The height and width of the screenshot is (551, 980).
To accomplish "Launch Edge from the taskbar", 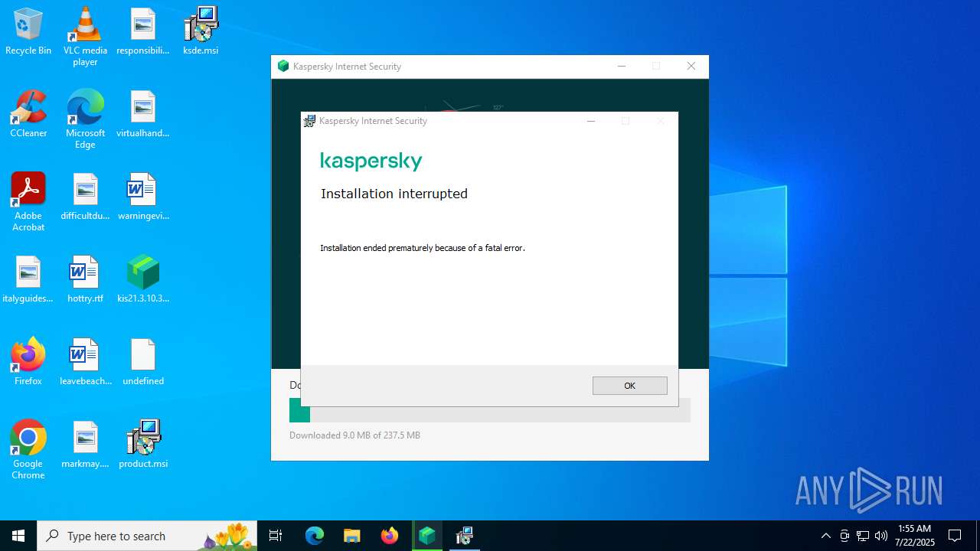I will [x=315, y=536].
